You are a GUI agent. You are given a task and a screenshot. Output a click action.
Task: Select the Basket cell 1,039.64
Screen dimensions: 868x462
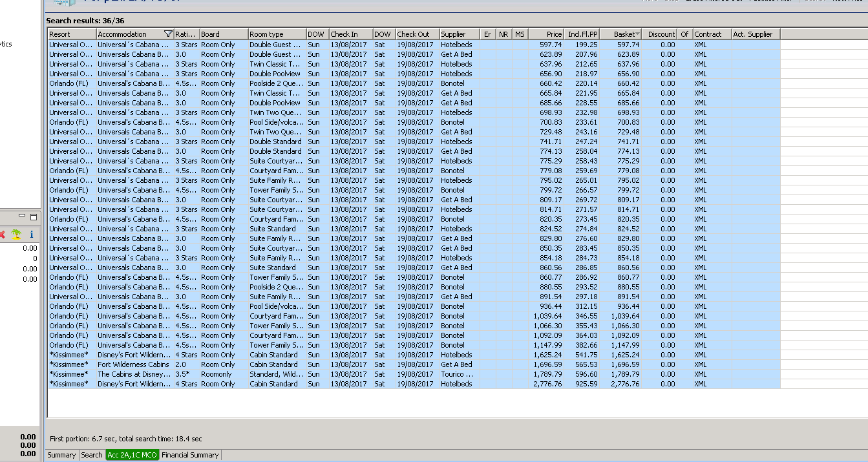coord(620,316)
